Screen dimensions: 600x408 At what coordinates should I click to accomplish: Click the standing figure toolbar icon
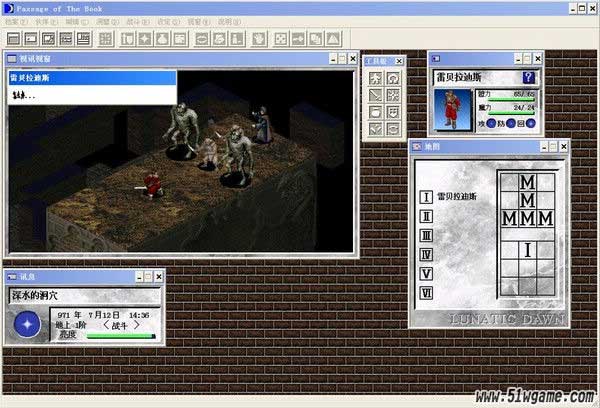(x=237, y=39)
